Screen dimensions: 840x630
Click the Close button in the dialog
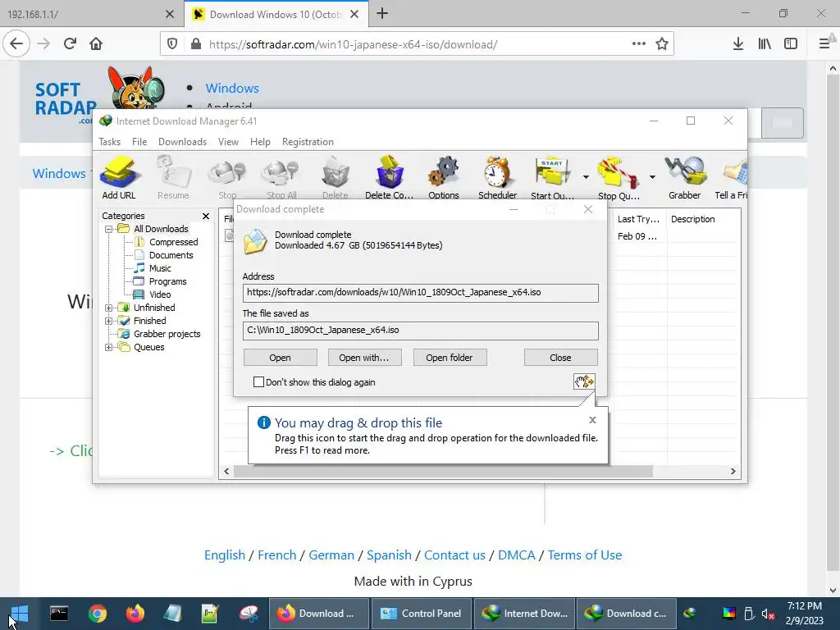point(560,358)
